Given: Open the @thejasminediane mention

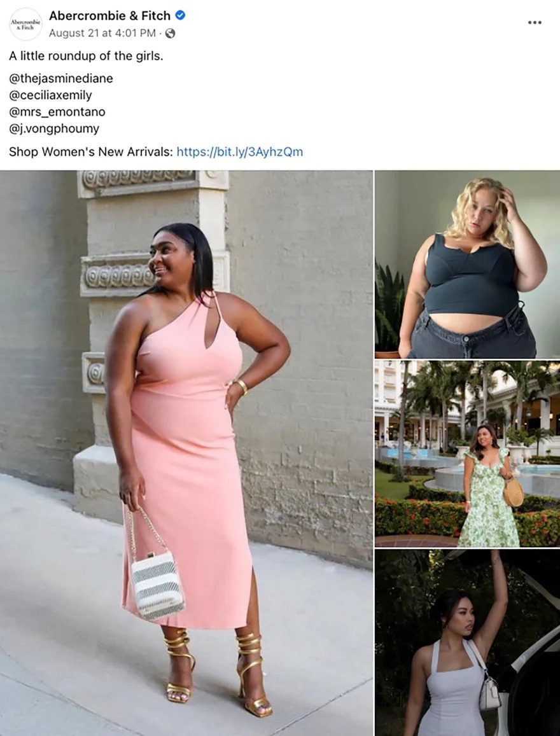Looking at the screenshot, I should (x=61, y=78).
